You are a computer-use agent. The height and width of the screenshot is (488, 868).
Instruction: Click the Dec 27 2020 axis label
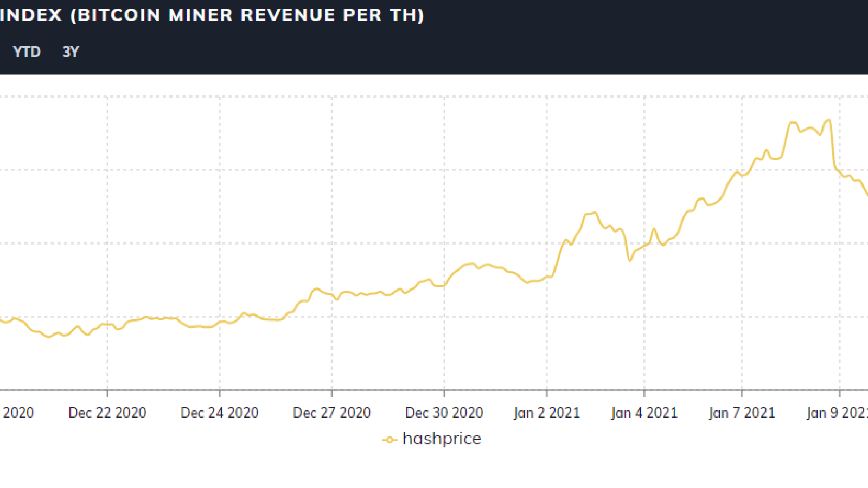coord(332,413)
